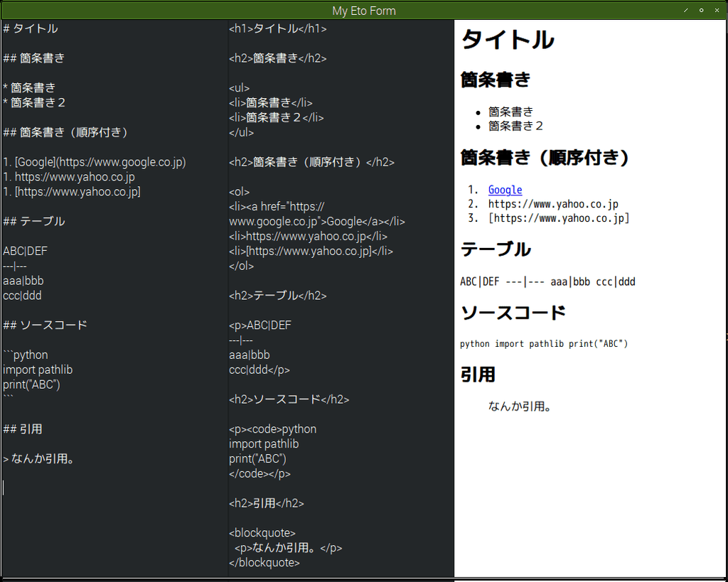This screenshot has width=728, height=582.
Task: Click '<li>[https://www.yahoo.co.jp]</li>' in HTML pane
Action: (311, 252)
